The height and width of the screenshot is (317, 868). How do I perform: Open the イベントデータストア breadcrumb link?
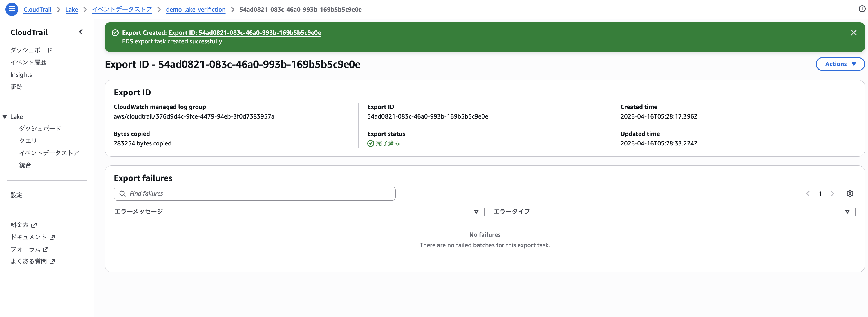(122, 10)
